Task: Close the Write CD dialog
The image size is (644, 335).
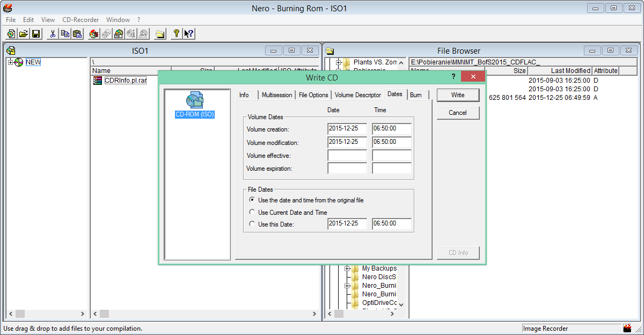Action: click(473, 77)
